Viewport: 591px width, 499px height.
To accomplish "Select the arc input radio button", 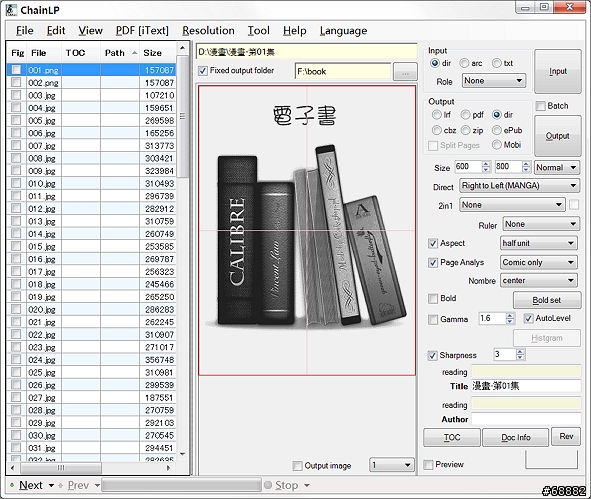I will click(464, 63).
